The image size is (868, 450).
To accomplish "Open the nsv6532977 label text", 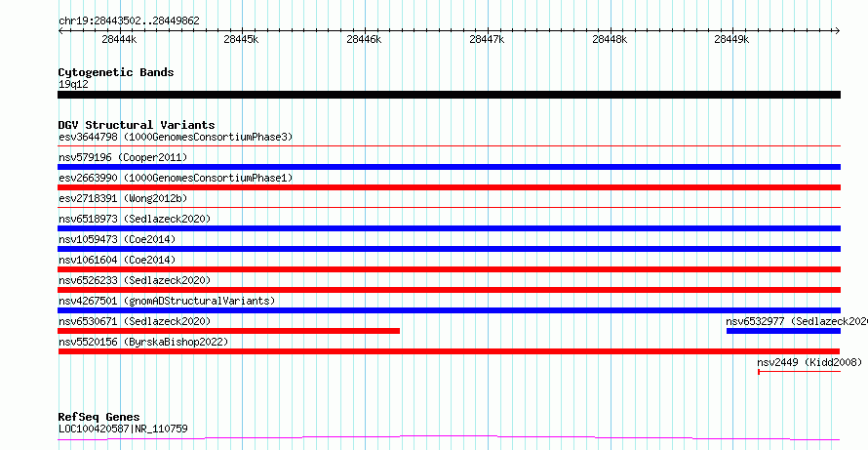I will tap(797, 321).
